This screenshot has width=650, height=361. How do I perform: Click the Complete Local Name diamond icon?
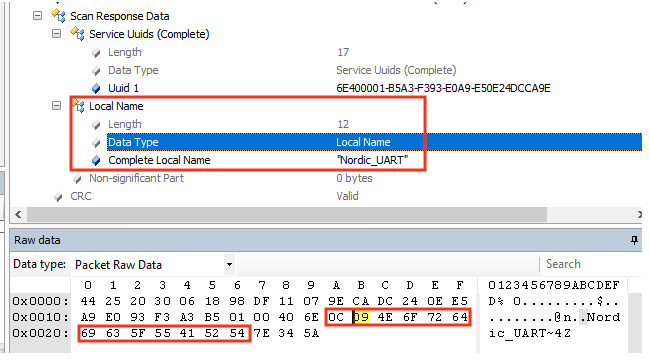(x=96, y=160)
